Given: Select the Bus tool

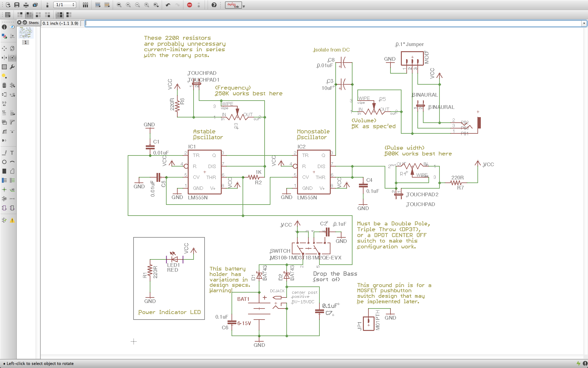Looking at the screenshot, I should click(x=4, y=180).
